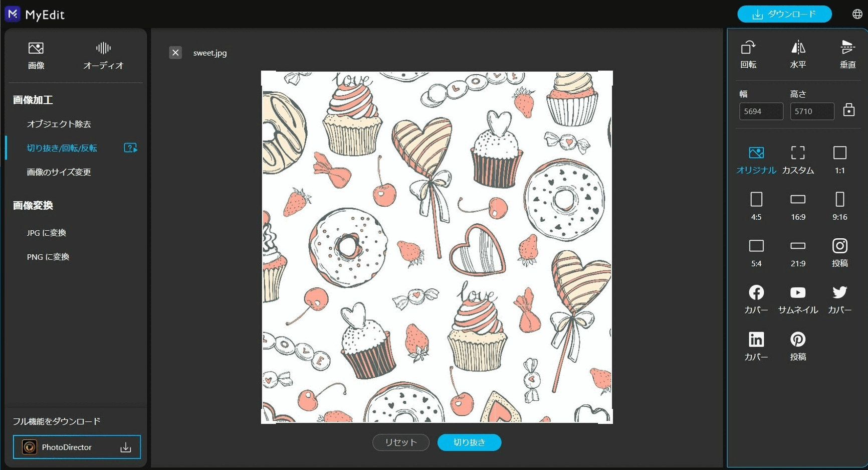Click the 画像加工 section heading
868x470 pixels.
pos(33,100)
